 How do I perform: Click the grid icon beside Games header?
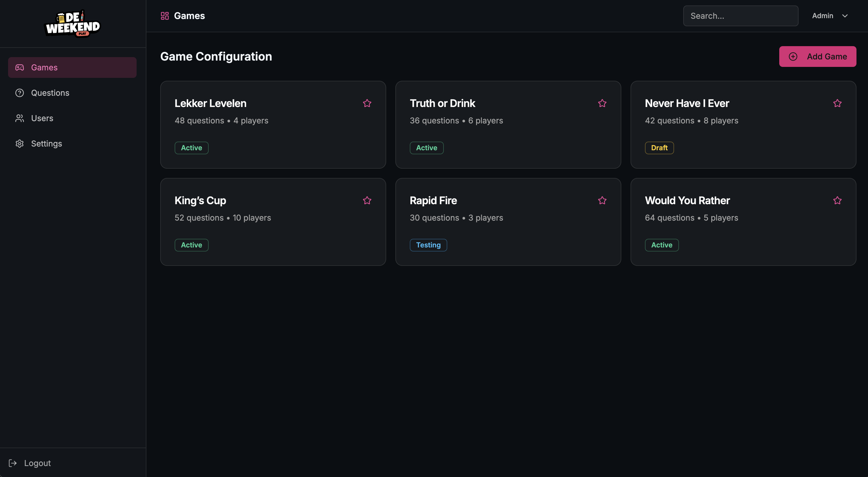tap(165, 16)
